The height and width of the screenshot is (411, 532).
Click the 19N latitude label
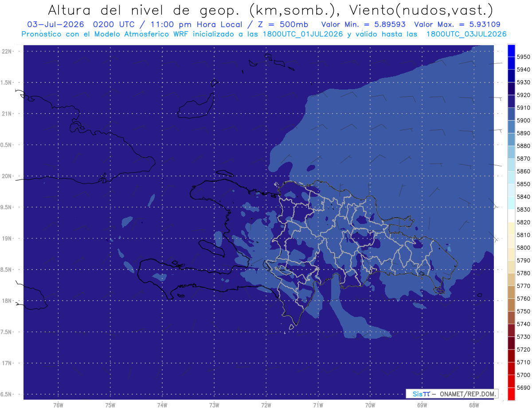point(7,239)
